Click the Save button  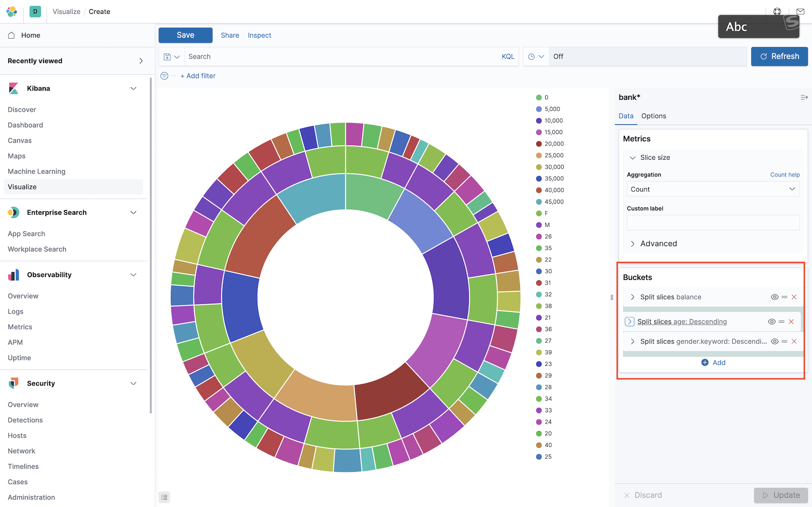coord(185,35)
